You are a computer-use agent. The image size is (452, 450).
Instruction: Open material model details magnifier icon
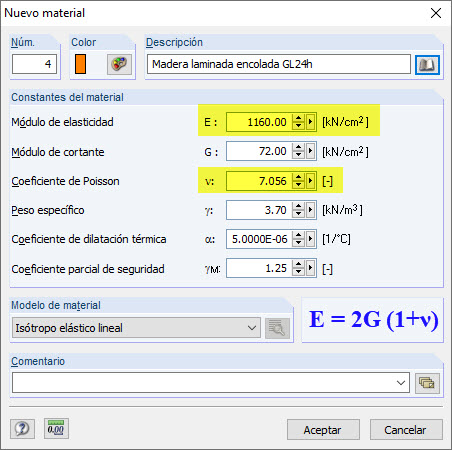tap(277, 328)
